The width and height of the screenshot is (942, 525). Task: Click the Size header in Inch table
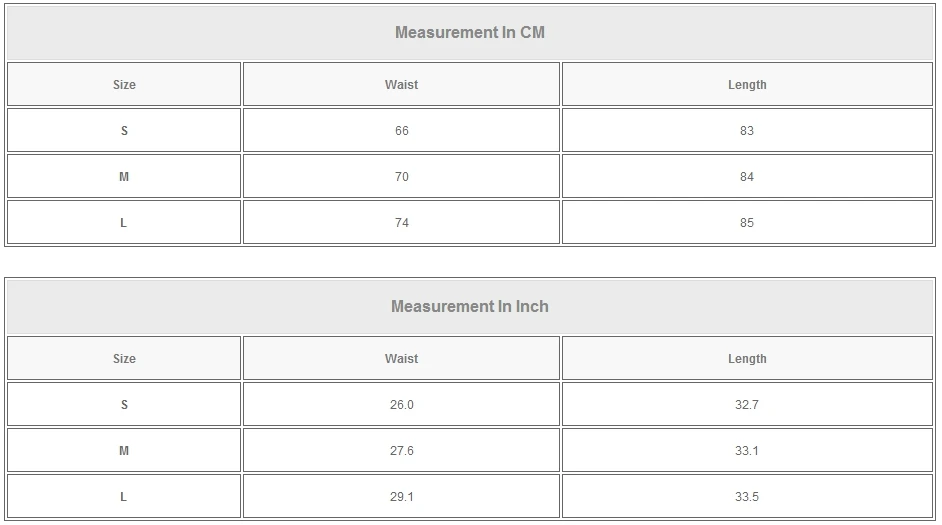(x=124, y=359)
